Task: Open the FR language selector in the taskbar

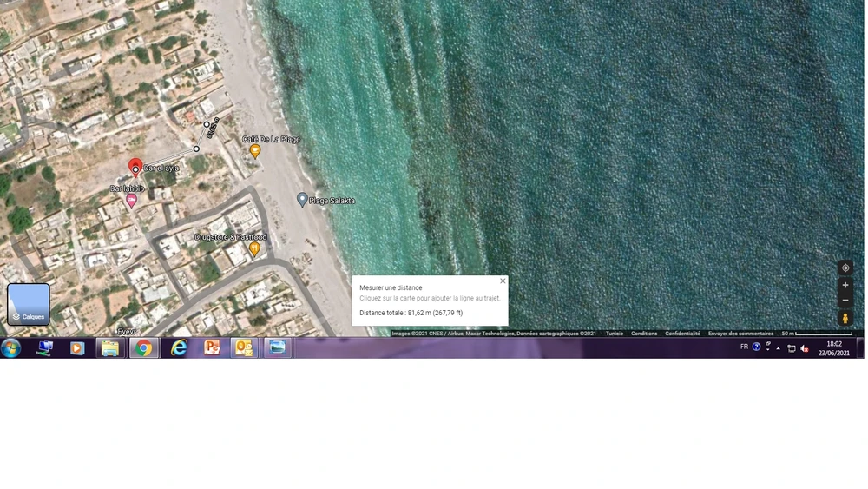Action: (744, 347)
